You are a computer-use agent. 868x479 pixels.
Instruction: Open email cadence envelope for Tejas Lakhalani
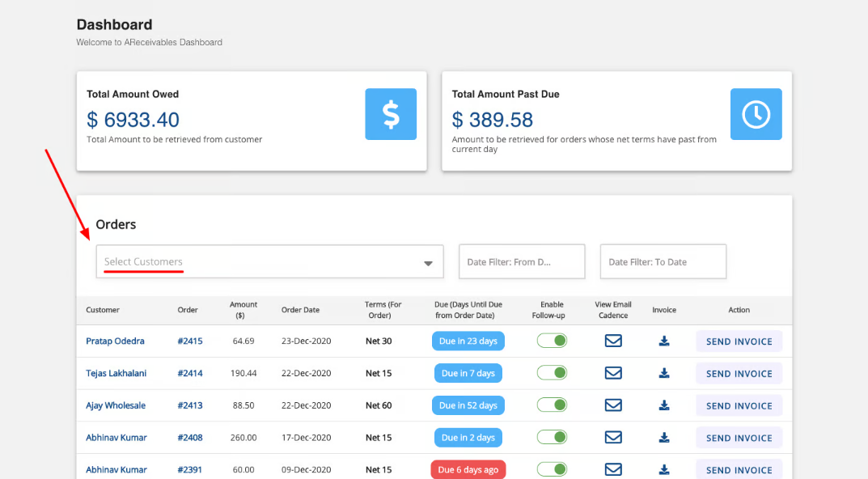click(x=613, y=373)
